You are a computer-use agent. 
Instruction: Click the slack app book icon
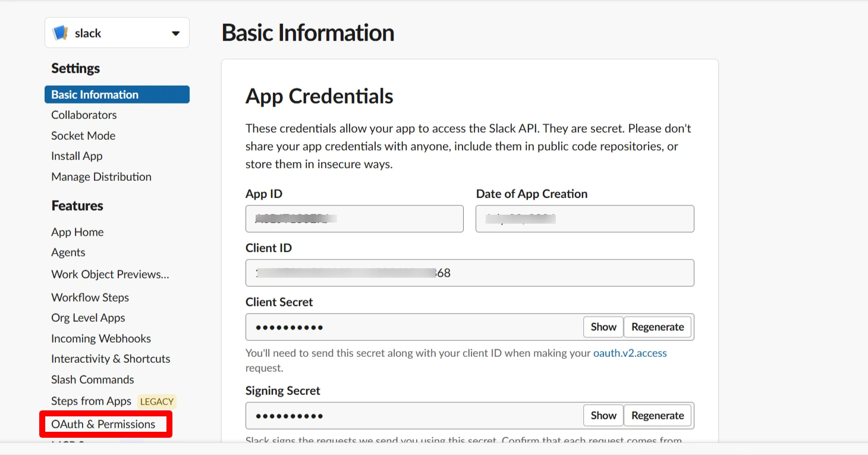(x=61, y=33)
